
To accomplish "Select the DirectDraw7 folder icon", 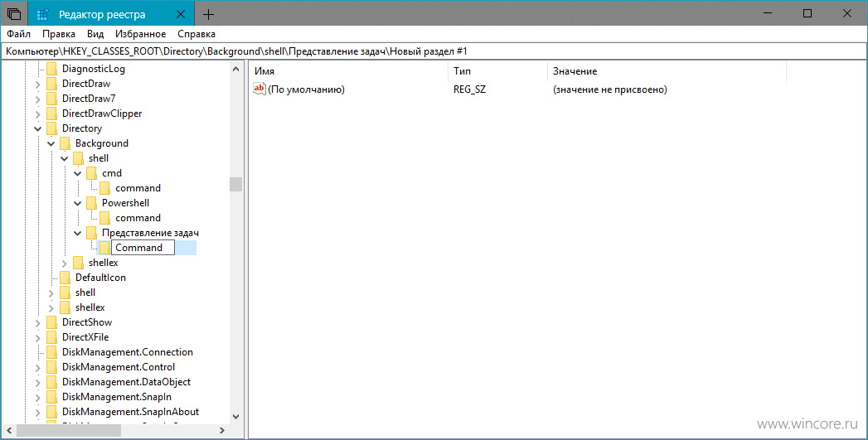I will pos(52,99).
